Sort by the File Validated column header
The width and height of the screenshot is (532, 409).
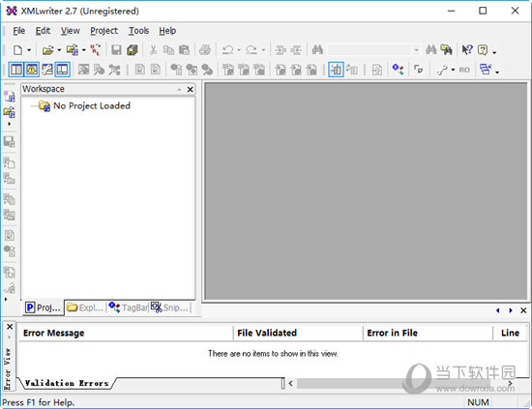pyautogui.click(x=298, y=333)
